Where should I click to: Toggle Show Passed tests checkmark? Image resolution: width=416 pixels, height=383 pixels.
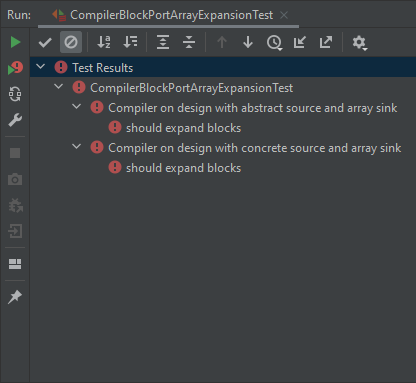(x=45, y=42)
